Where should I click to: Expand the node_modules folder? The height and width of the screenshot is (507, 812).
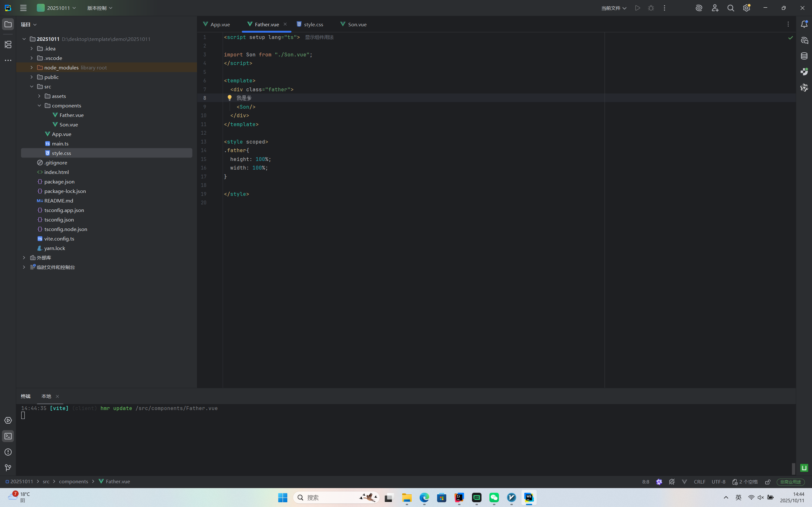pos(31,67)
